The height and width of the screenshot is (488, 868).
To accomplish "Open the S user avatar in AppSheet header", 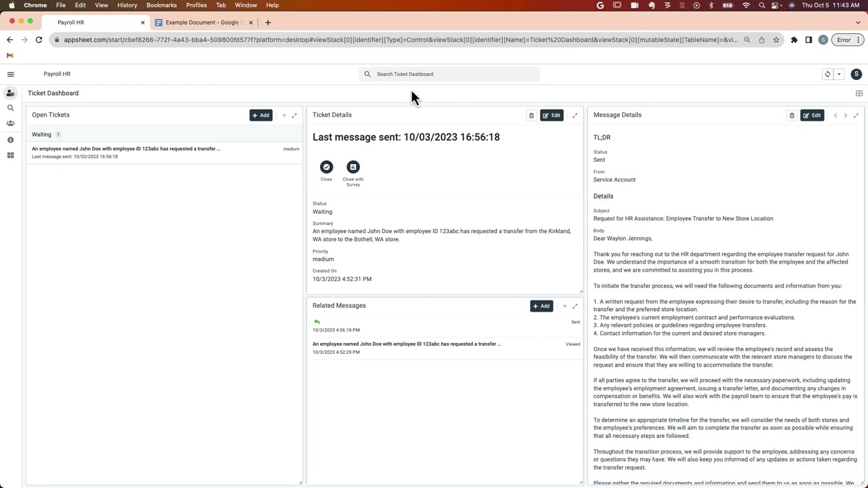I will (856, 74).
